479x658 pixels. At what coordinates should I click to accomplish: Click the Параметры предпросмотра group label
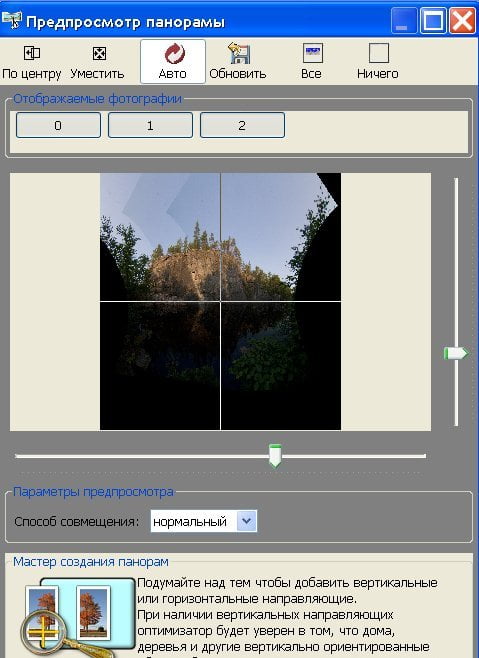pyautogui.click(x=93, y=492)
